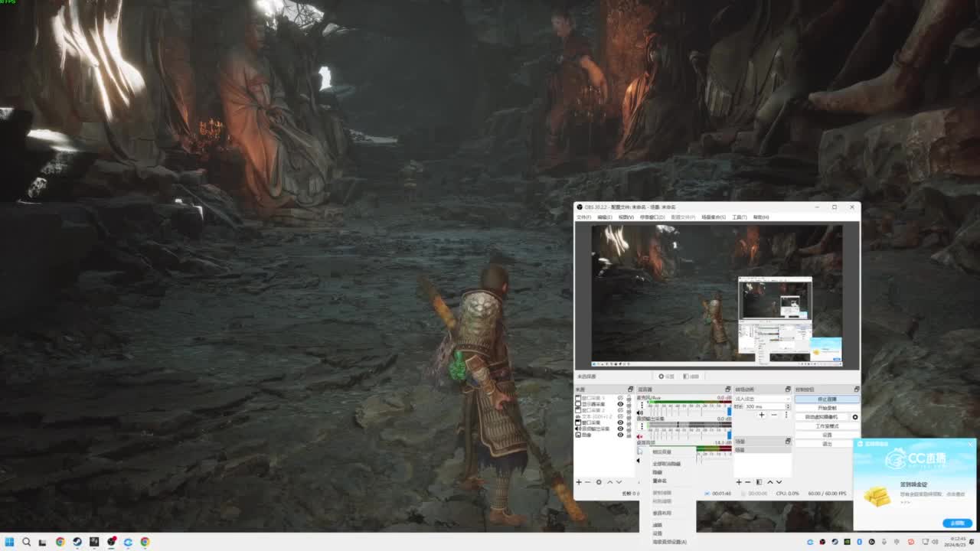Open the 视图(V) menu
This screenshot has height=551, width=980.
click(x=626, y=217)
